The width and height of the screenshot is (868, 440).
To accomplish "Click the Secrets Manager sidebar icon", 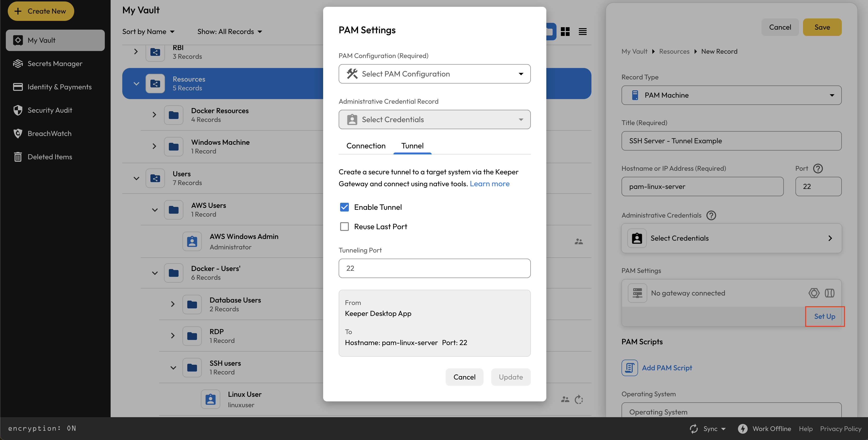I will 18,63.
